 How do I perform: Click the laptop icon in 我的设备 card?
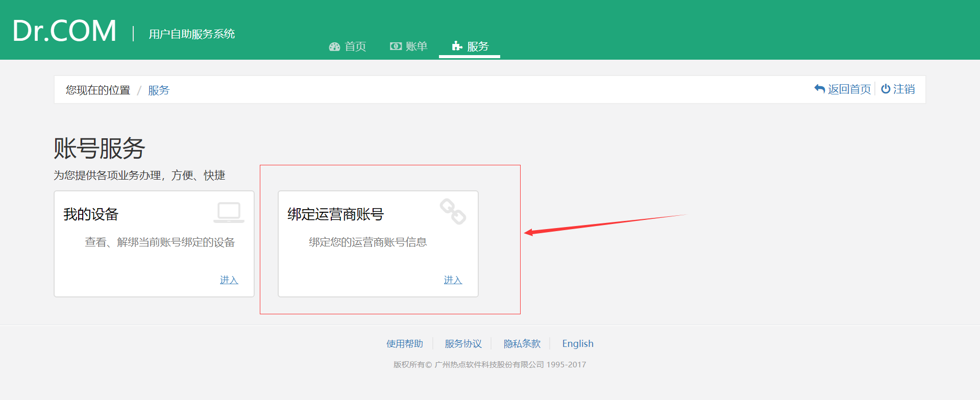point(229,212)
